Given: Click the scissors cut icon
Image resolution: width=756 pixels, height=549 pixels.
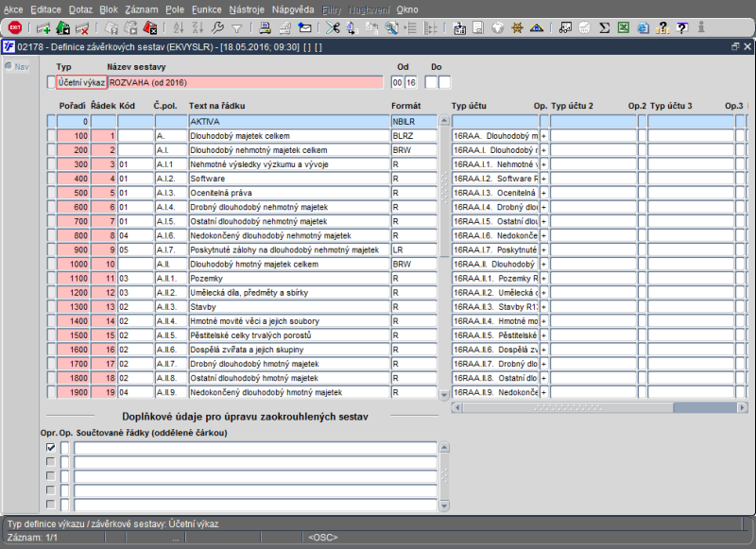Looking at the screenshot, I should pos(333,28).
